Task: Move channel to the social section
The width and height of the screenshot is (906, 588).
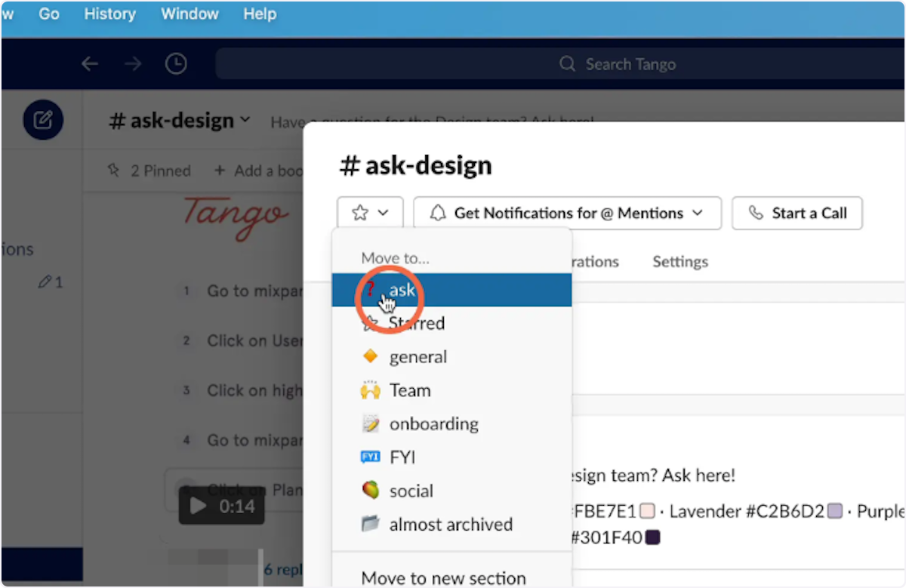Action: click(x=451, y=491)
